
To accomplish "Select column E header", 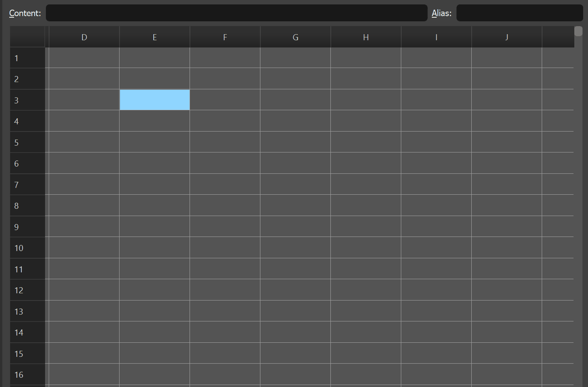I will click(155, 37).
